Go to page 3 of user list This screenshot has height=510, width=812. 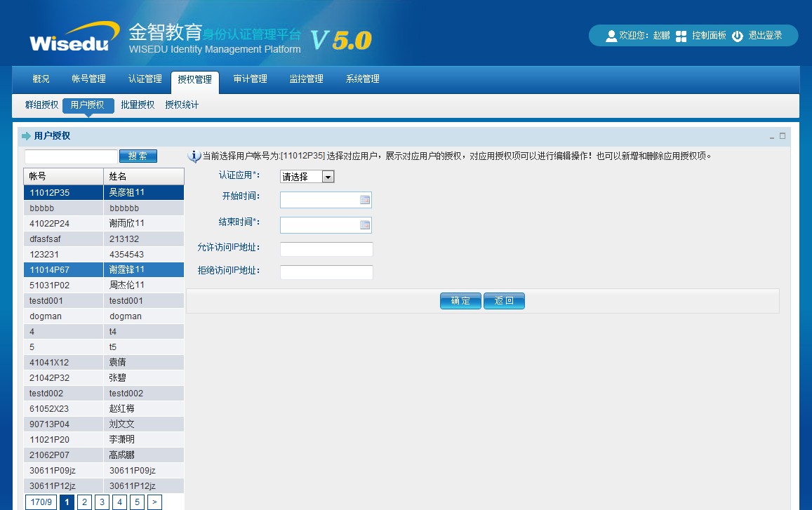point(102,502)
